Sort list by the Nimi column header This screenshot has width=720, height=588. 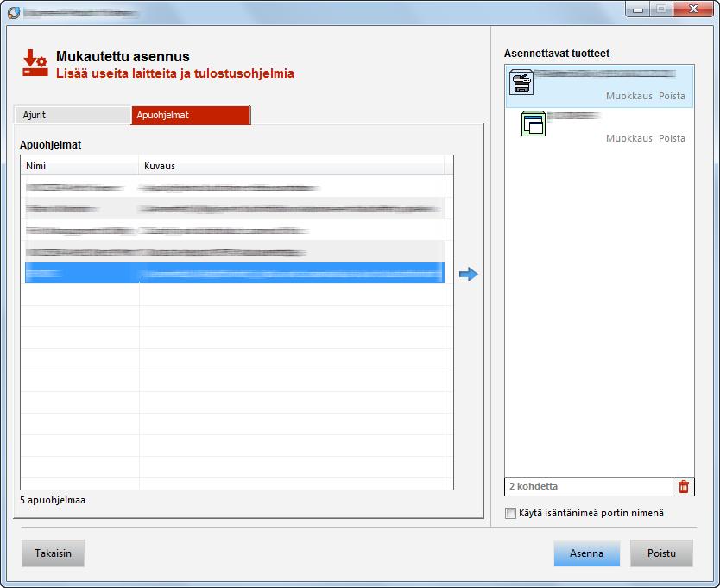79,166
